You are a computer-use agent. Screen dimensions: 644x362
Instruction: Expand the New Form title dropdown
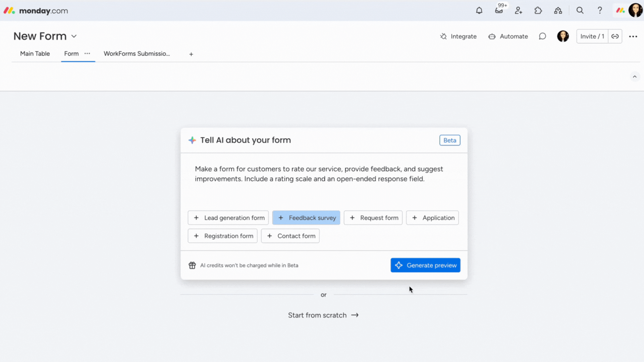tap(74, 36)
